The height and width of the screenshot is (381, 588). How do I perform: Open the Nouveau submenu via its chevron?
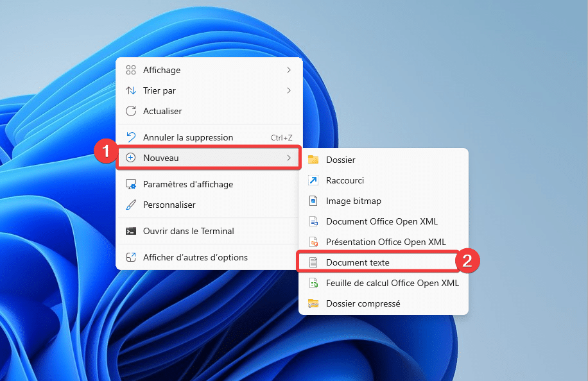289,158
